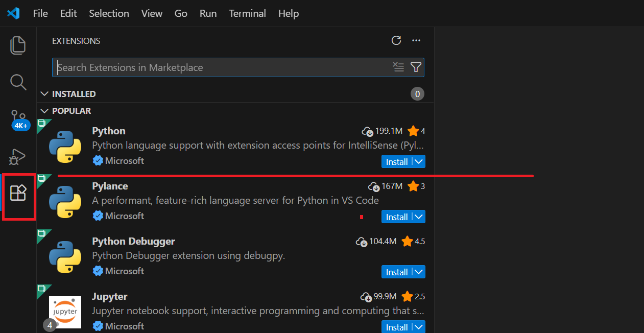This screenshot has height=333, width=644.
Task: Click the Pylance star rating
Action: pos(416,186)
